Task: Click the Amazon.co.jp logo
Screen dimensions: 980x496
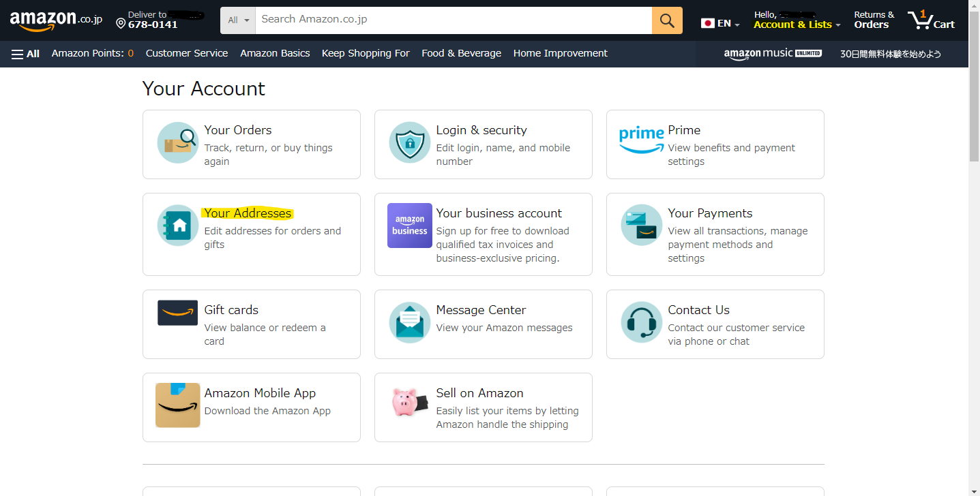Action: point(56,20)
